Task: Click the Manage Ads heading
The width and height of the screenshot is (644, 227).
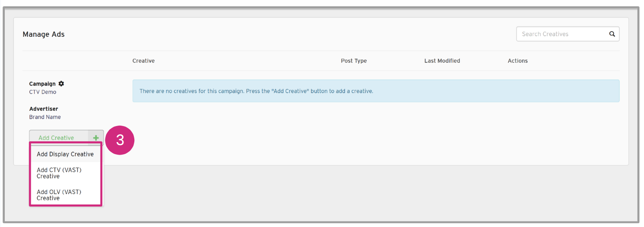Action: click(43, 34)
